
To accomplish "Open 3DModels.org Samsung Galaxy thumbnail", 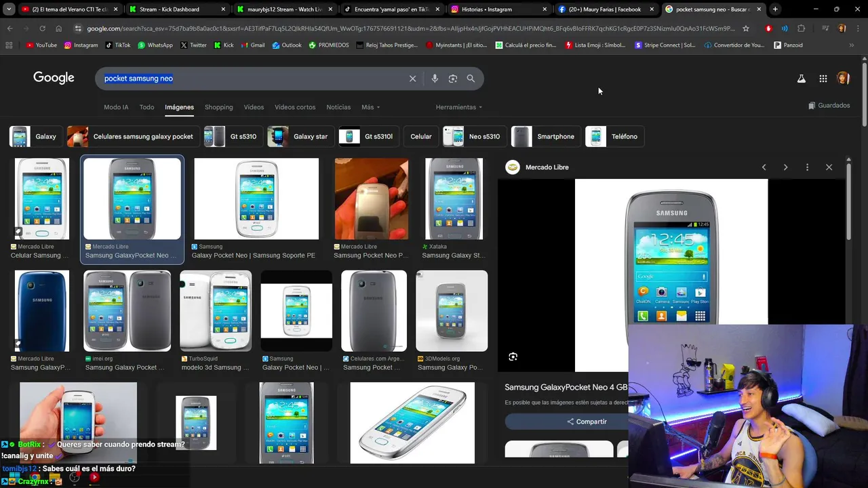I will (452, 311).
